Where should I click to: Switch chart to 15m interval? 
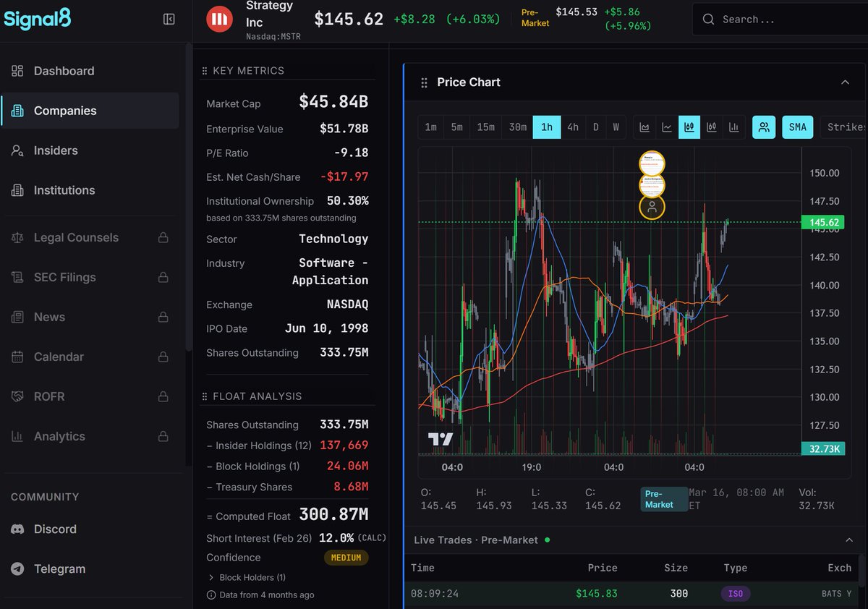[x=485, y=127]
